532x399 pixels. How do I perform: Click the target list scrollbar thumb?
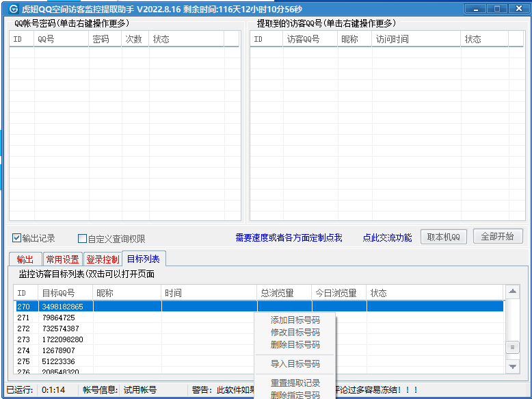pyautogui.click(x=513, y=347)
